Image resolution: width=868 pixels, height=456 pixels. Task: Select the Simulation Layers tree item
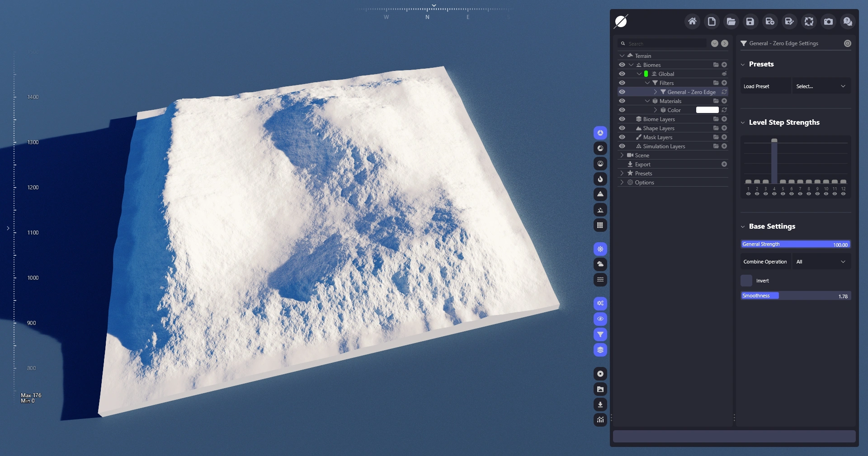click(x=664, y=146)
